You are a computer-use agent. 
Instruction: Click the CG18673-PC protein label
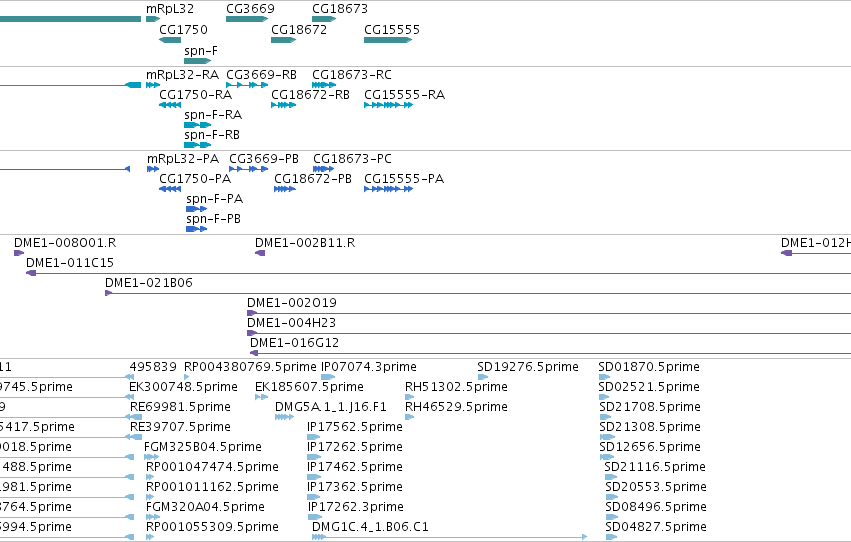pos(352,158)
